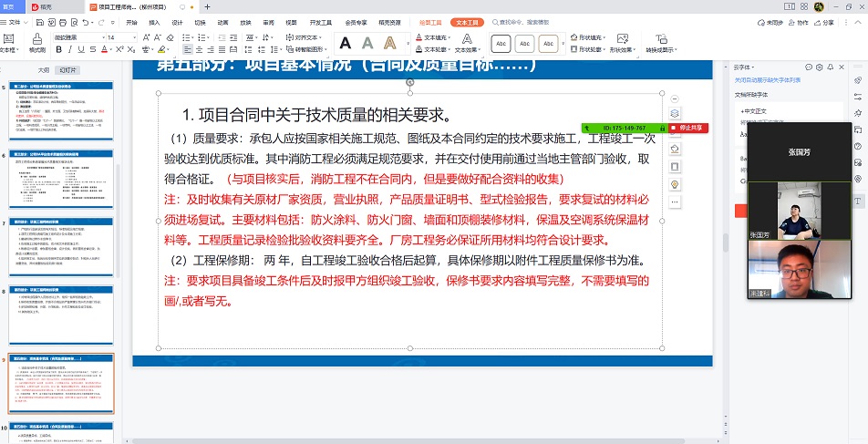Image resolution: width=868 pixels, height=444 pixels.
Task: Click the lightbulb icon in floating toolbar
Action: (675, 183)
